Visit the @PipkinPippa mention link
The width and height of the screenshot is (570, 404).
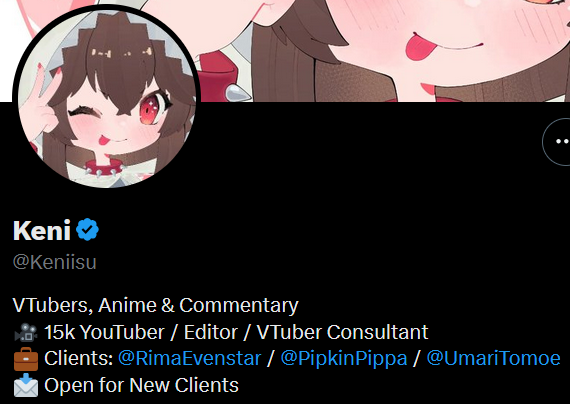click(x=344, y=359)
